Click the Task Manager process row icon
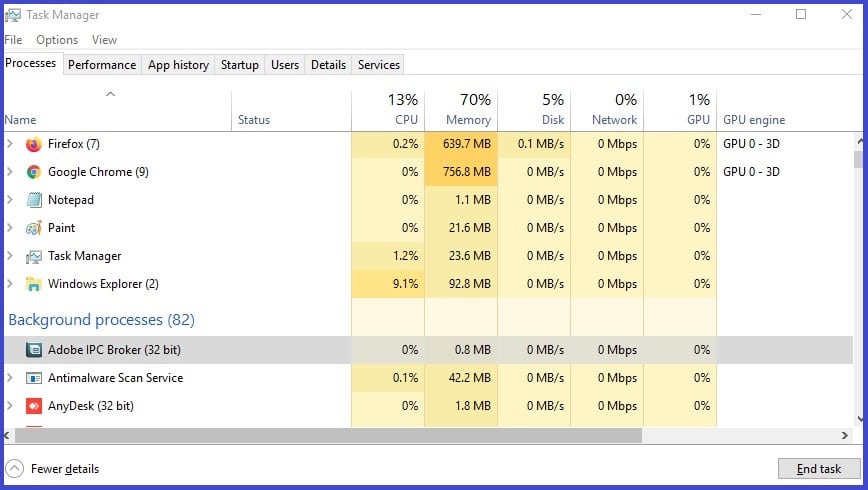868x490 pixels. pyautogui.click(x=34, y=256)
